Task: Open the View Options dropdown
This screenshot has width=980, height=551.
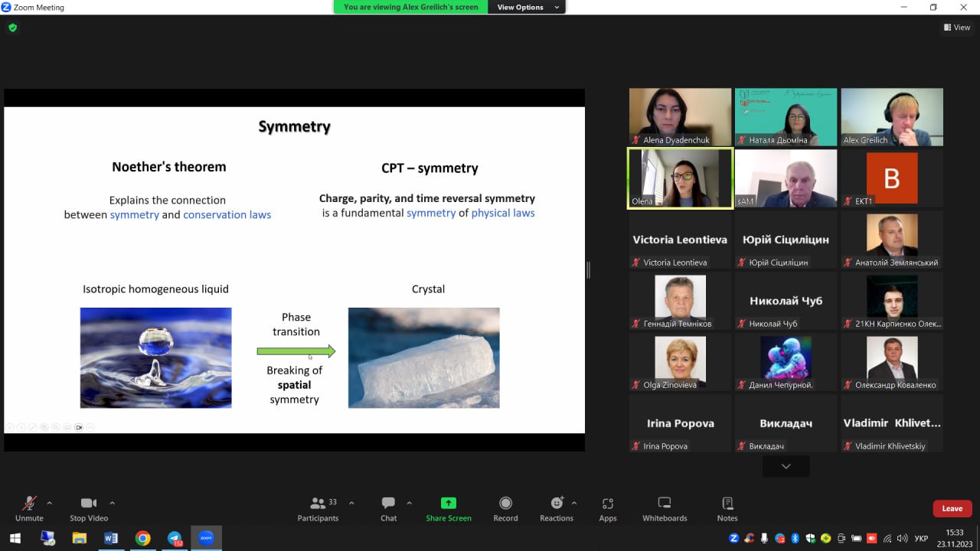Action: coord(527,7)
